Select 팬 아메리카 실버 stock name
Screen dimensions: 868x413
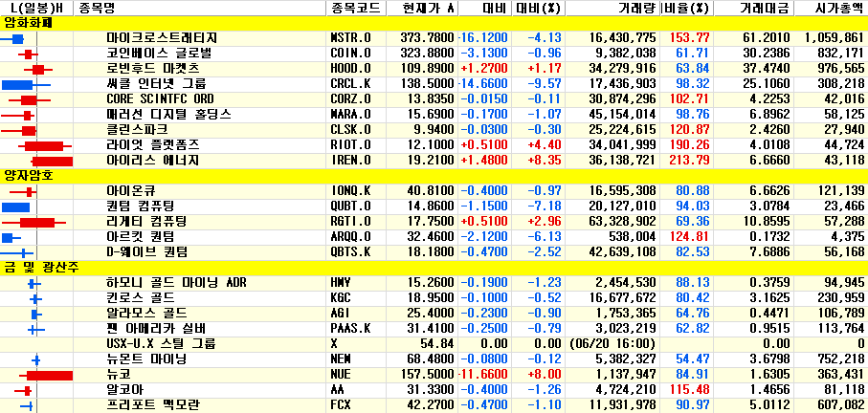156,329
